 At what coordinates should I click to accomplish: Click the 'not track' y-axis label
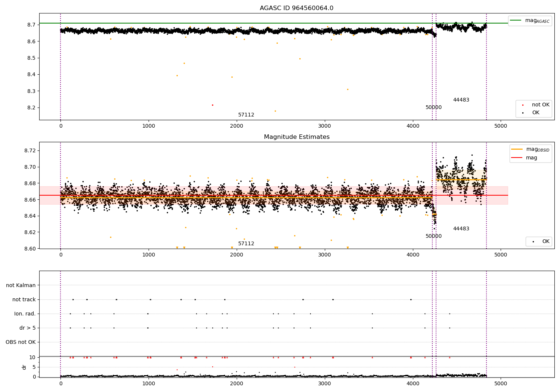(x=24, y=299)
